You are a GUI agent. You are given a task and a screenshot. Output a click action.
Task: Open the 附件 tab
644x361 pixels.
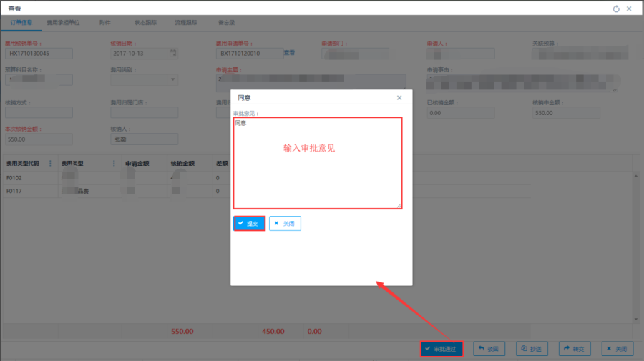[105, 23]
